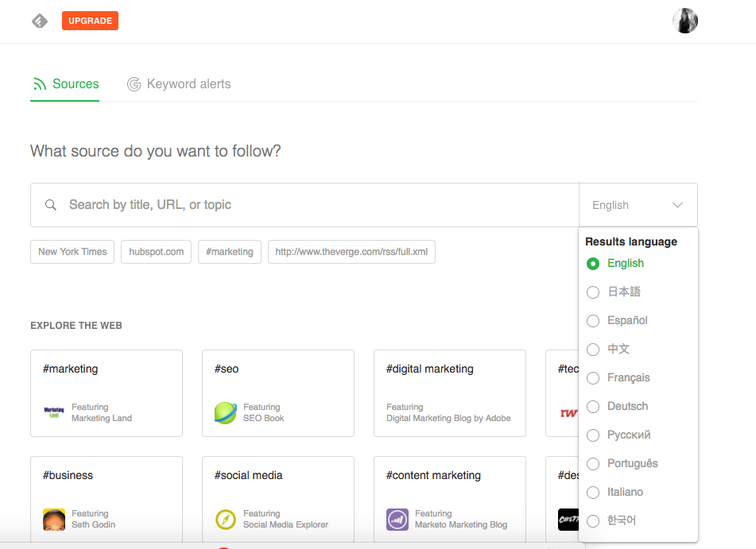Open the #business topic card
The image size is (756, 549).
tap(107, 500)
